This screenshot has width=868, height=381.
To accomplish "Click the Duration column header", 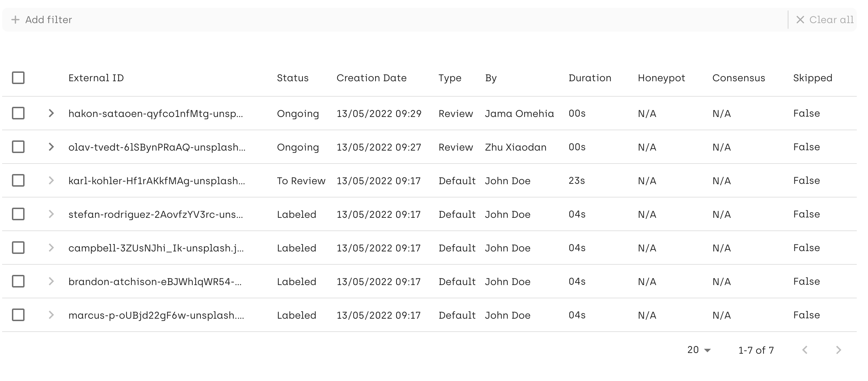I will coord(590,78).
